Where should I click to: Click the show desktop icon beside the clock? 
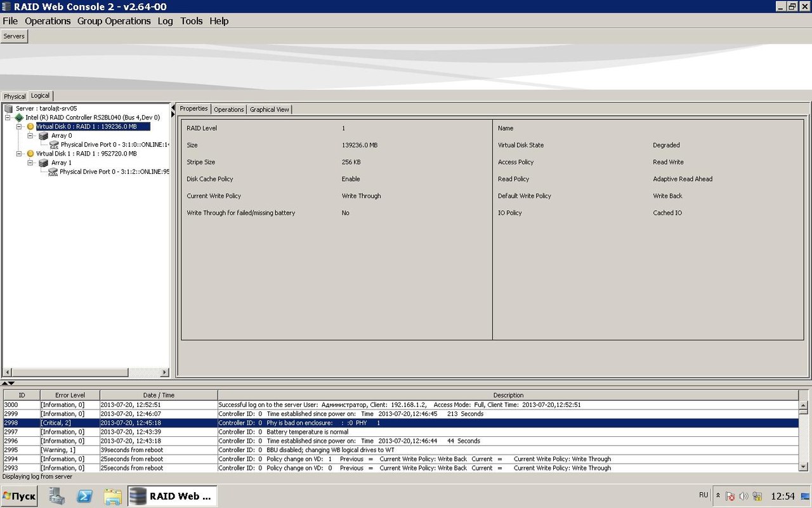[x=804, y=496]
